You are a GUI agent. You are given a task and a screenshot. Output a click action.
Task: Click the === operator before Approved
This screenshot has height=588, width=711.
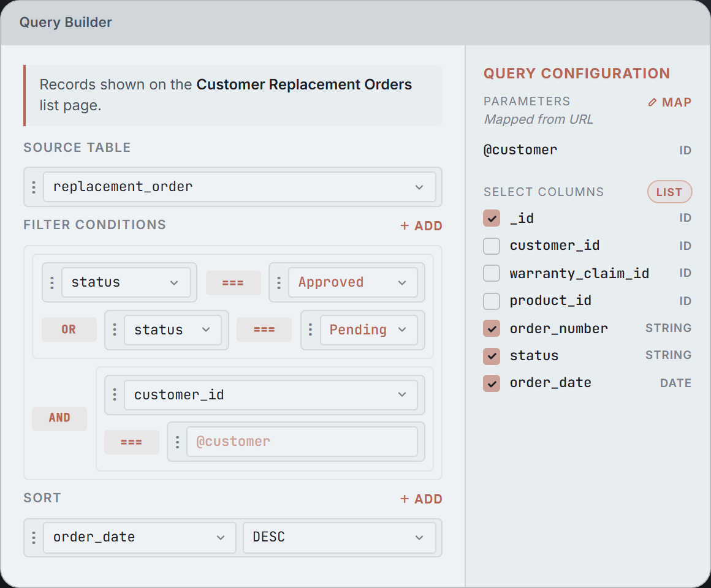click(x=233, y=283)
